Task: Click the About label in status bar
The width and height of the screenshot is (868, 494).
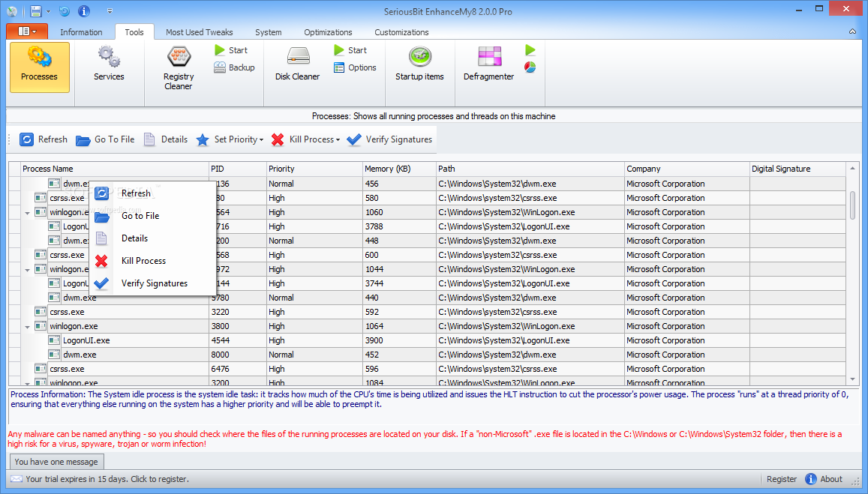Action: pos(831,479)
